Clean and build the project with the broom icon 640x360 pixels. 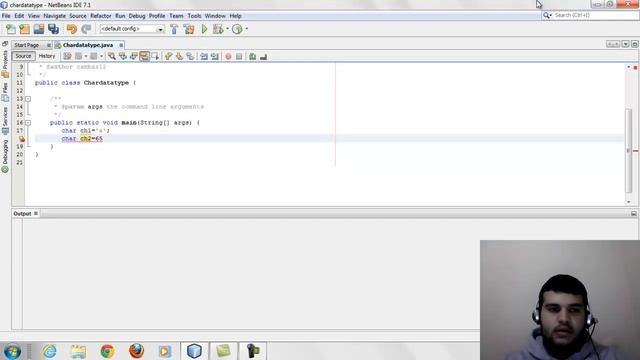click(x=189, y=29)
